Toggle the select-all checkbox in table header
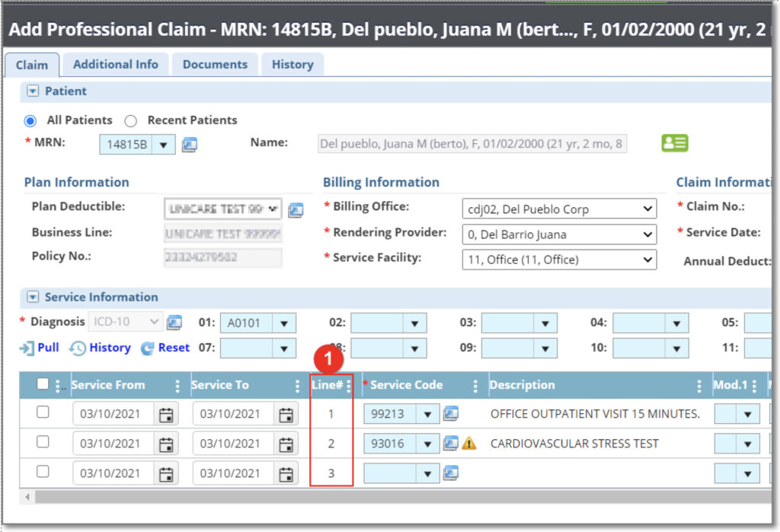This screenshot has width=780, height=532. [43, 384]
